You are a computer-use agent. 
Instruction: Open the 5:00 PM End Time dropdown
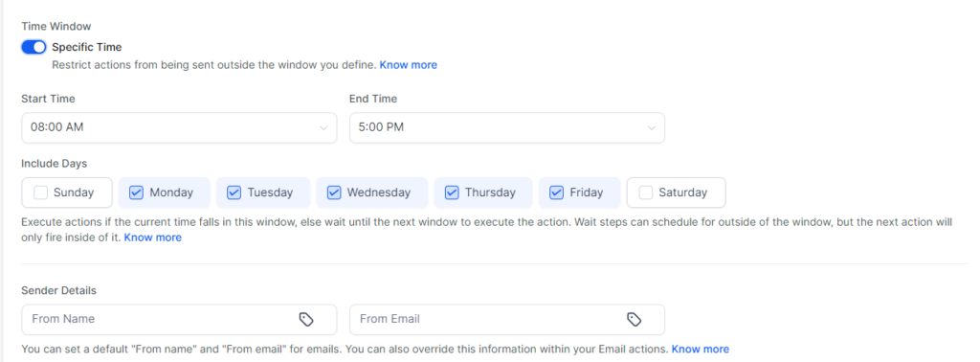507,127
